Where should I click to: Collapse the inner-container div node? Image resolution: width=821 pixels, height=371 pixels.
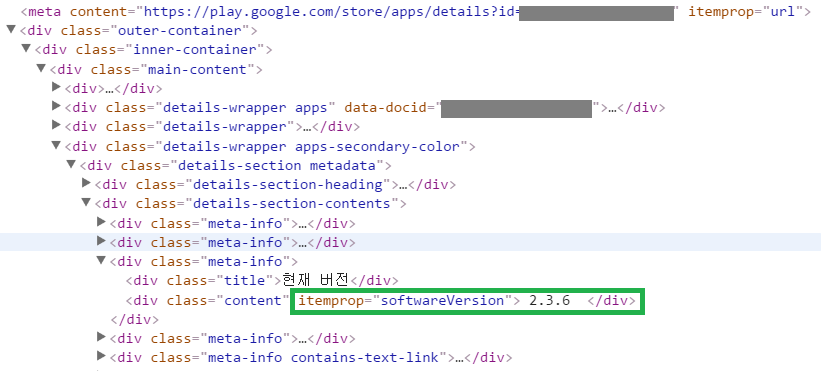pos(26,49)
